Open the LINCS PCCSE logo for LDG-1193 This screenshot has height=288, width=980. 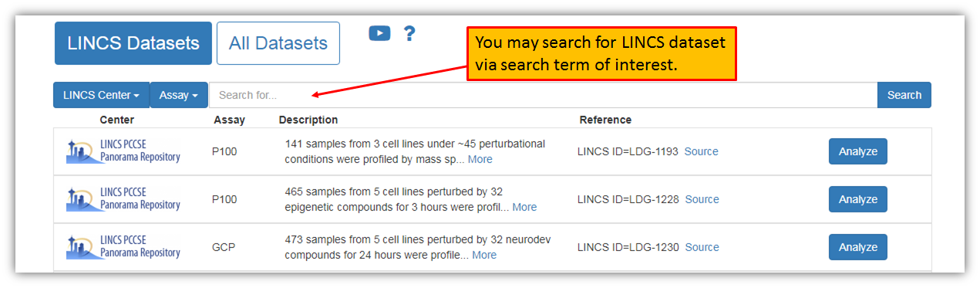(x=123, y=151)
